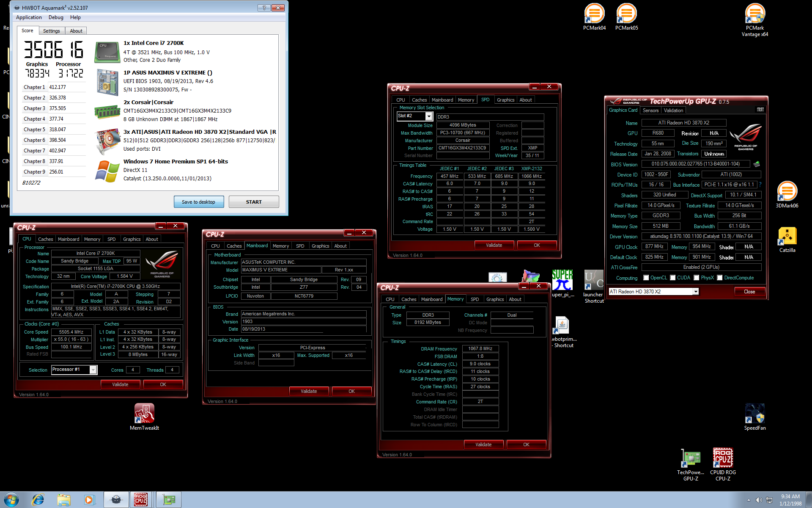
Task: Click the network tray icon
Action: [769, 500]
